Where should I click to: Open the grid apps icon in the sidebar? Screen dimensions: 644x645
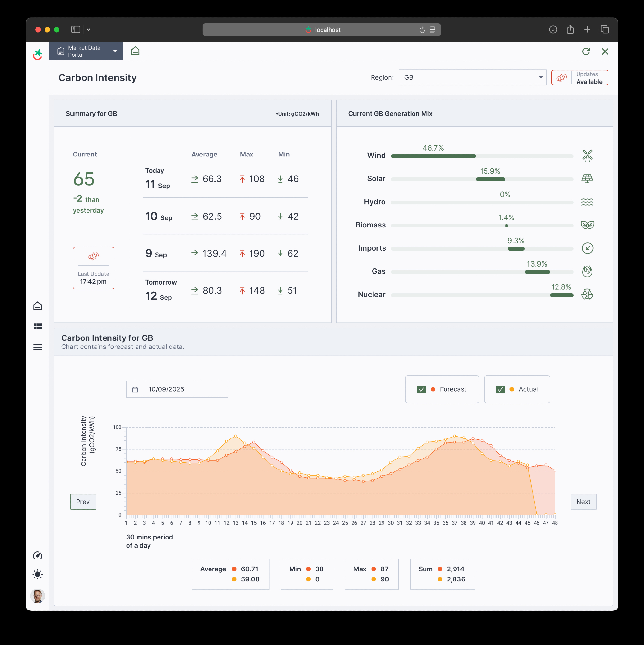37,327
